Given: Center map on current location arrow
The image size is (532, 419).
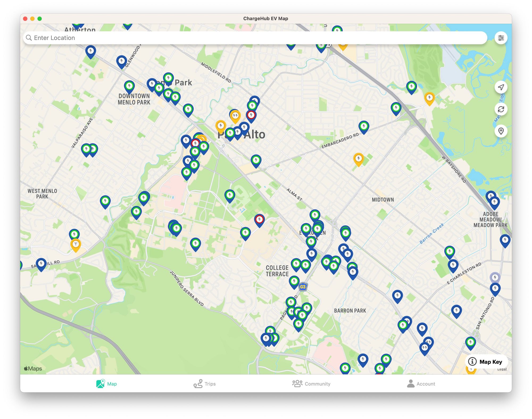Looking at the screenshot, I should click(x=501, y=87).
